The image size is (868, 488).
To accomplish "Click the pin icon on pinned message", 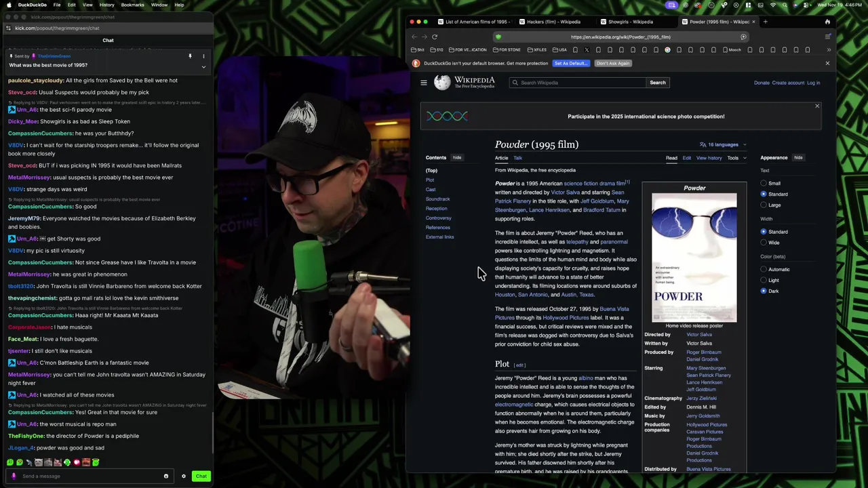I will pos(190,56).
